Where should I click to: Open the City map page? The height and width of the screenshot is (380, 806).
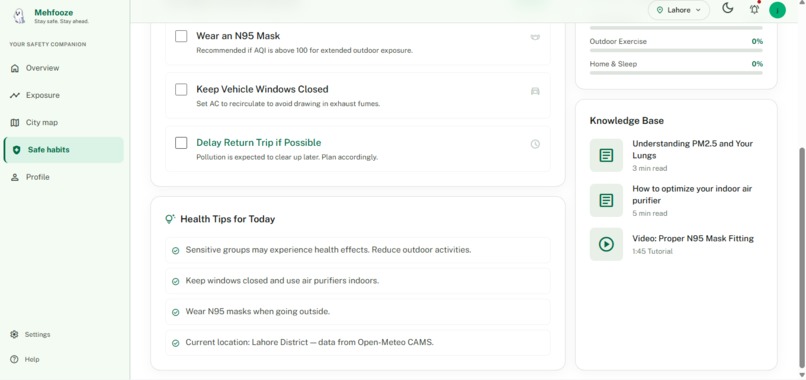click(x=63, y=122)
